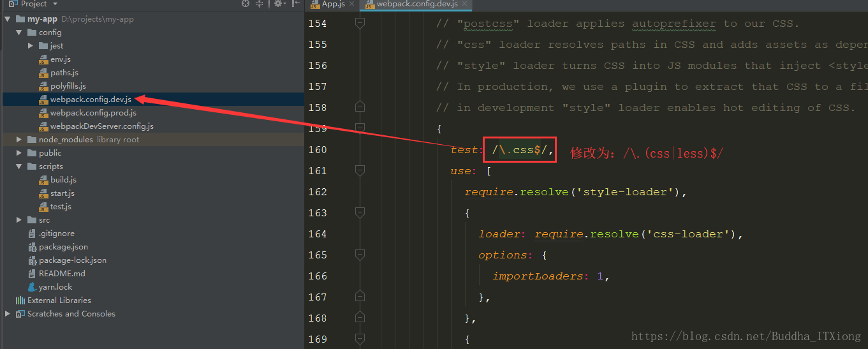
Task: Click the use key on line 161
Action: click(460, 171)
